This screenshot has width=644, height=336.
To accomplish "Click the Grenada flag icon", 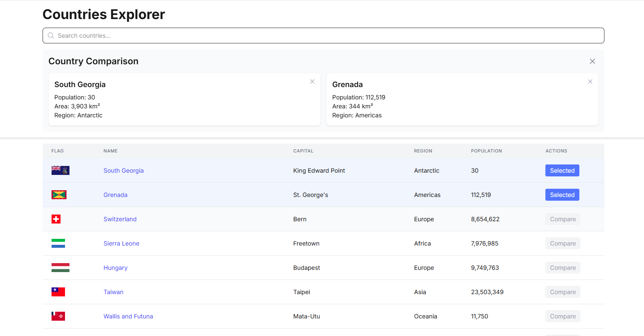I will [x=59, y=195].
